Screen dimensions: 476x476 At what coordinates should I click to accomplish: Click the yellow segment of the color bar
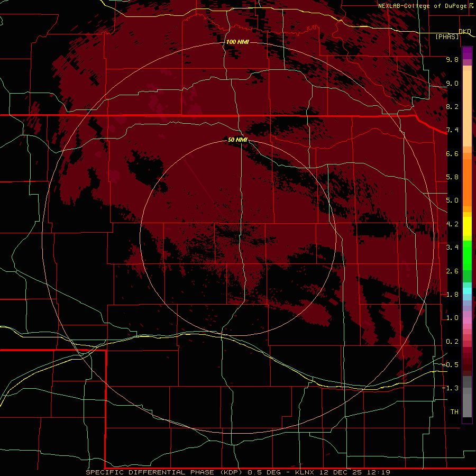coord(467,226)
